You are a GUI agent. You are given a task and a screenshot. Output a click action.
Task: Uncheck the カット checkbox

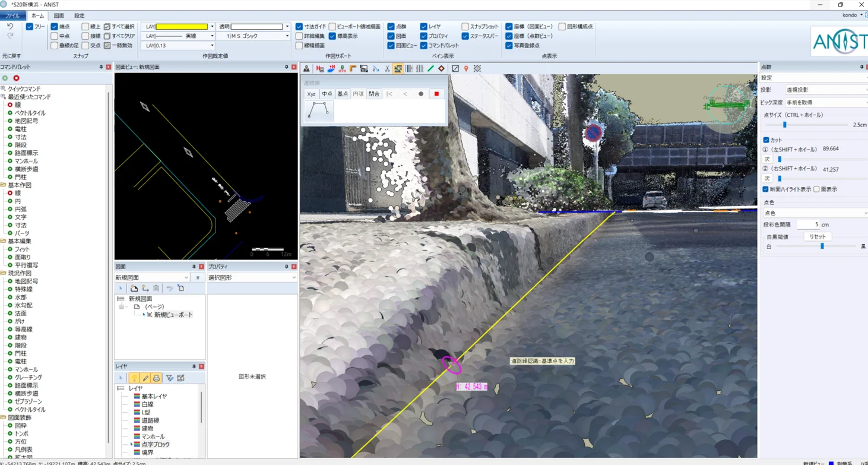click(766, 140)
